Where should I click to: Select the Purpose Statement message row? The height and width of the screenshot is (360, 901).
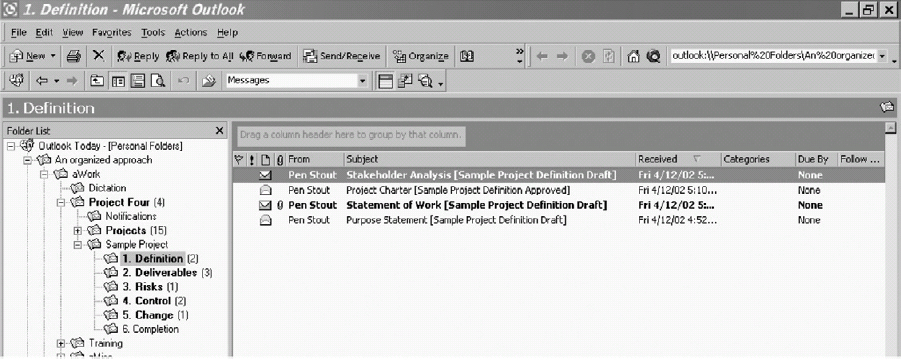point(559,220)
